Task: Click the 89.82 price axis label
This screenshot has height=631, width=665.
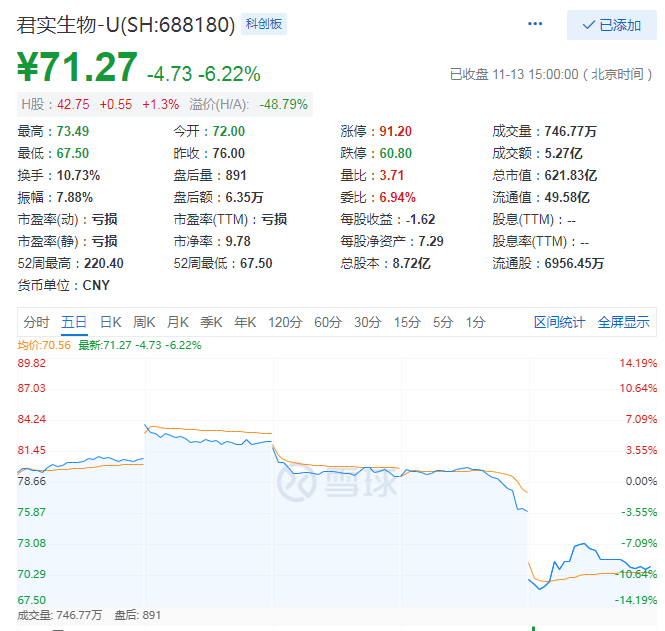Action: (31, 363)
